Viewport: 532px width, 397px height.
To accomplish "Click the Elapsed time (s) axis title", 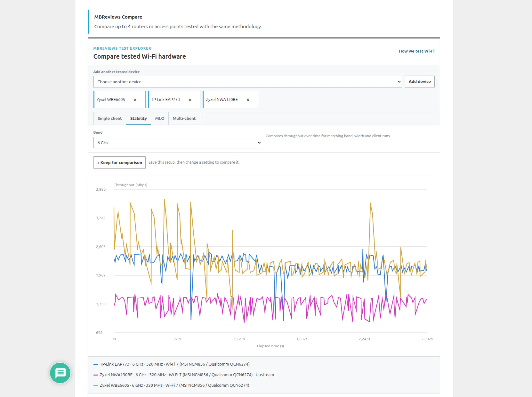I will 270,346.
